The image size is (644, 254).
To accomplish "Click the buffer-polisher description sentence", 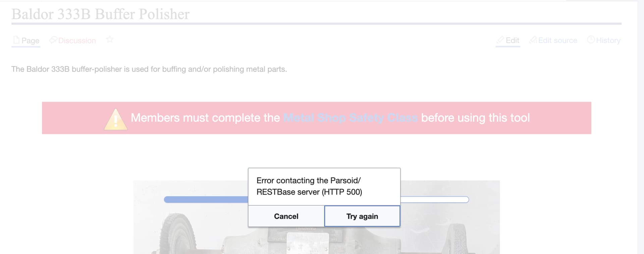I will [x=149, y=69].
